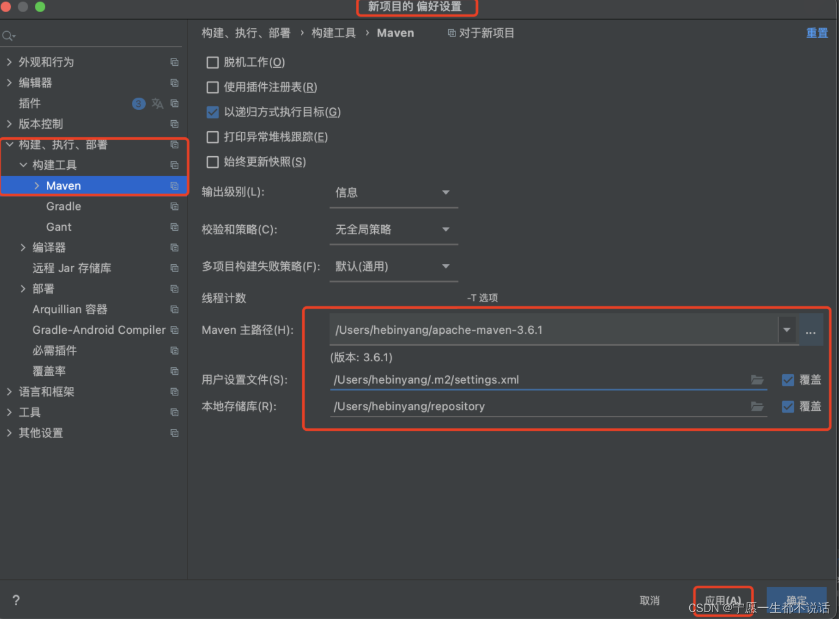Click the 对于新项目 icon in breadcrumb
840x620 pixels.
tap(452, 33)
